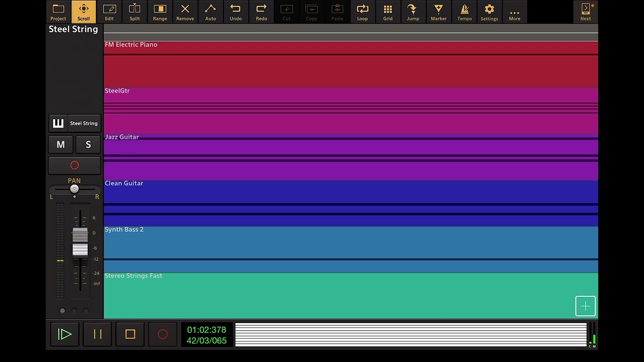Open the Project folder menu

pyautogui.click(x=58, y=12)
